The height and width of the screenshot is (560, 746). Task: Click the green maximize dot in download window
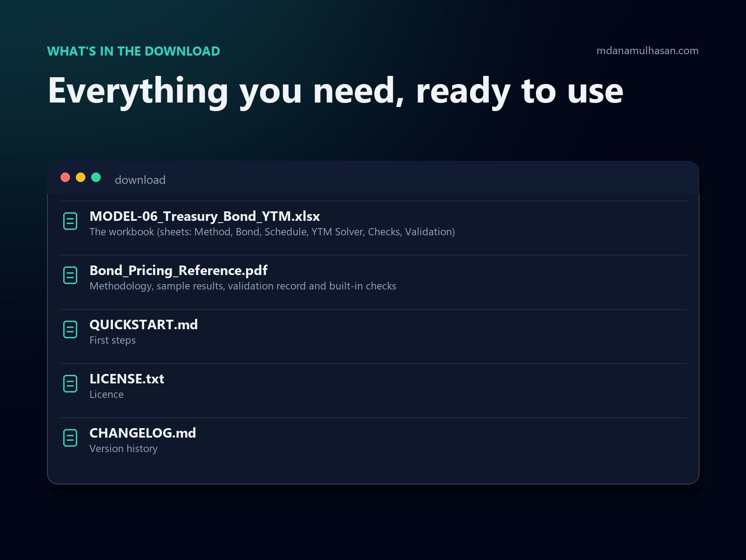tap(96, 177)
